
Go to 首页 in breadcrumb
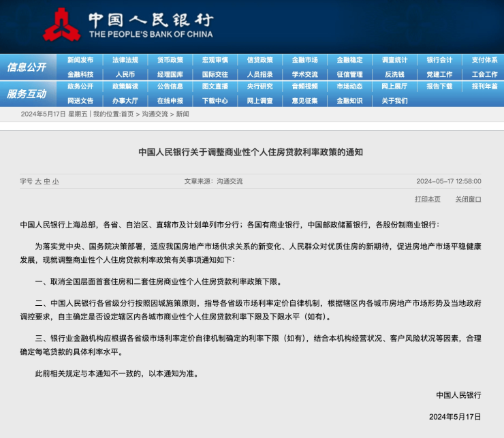[x=127, y=114]
